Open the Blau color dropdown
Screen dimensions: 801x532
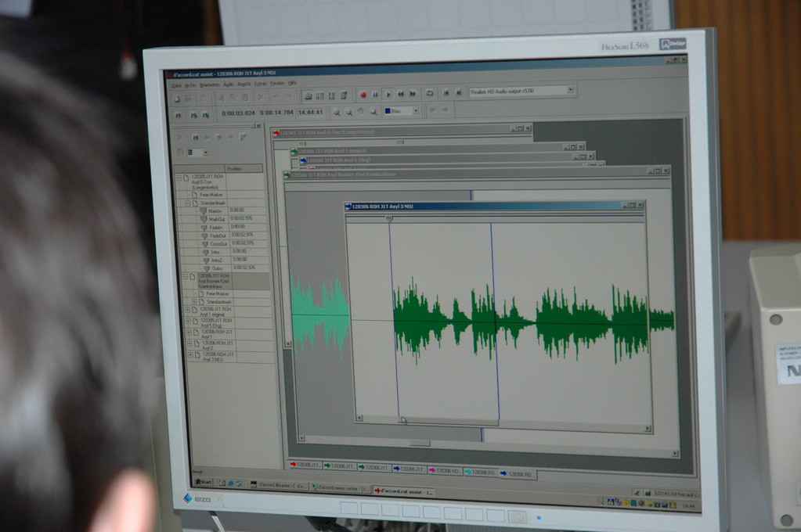(x=416, y=111)
